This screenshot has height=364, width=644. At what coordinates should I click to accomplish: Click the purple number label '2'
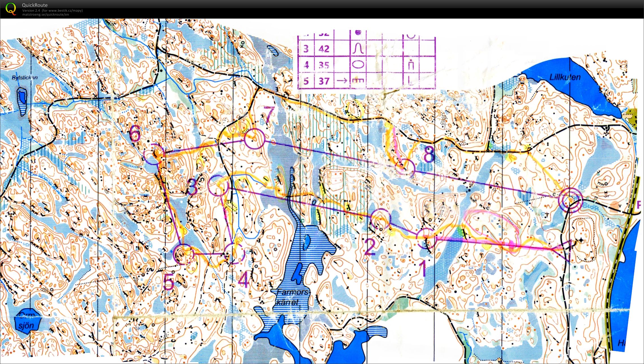click(370, 247)
